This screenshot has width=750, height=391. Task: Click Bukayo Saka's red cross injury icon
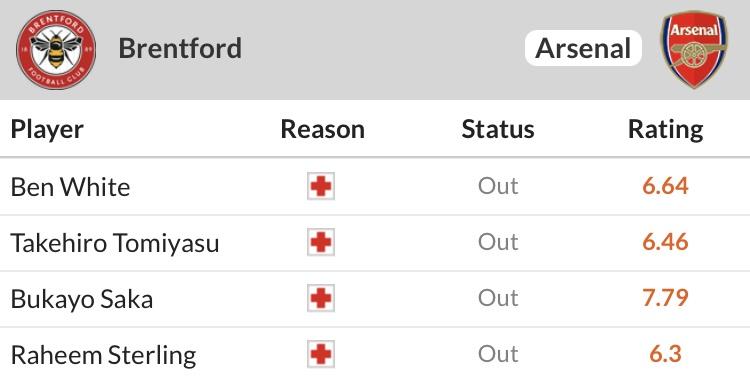coord(321,298)
